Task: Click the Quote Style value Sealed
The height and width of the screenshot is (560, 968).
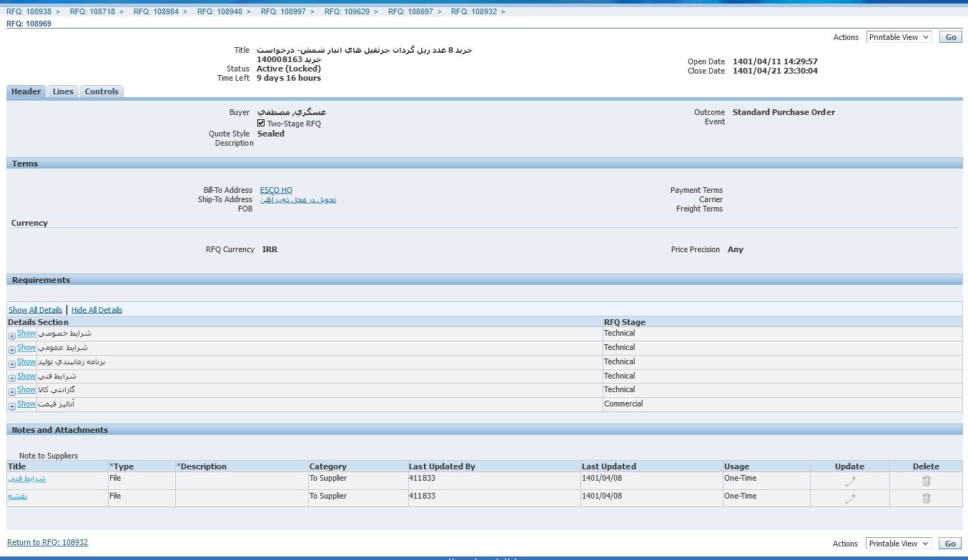Action: click(x=271, y=134)
